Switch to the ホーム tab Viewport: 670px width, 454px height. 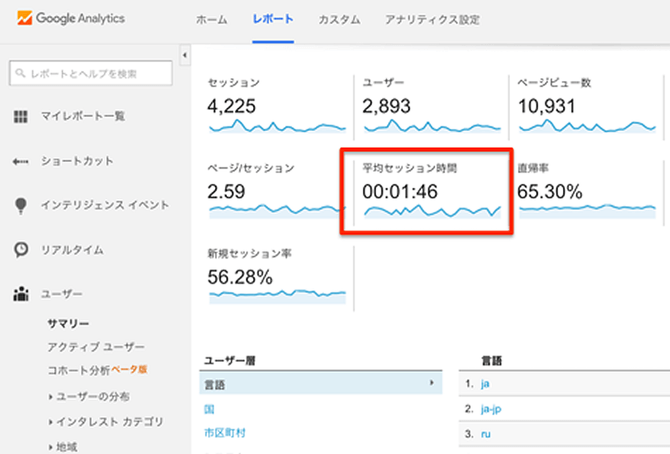point(211,20)
